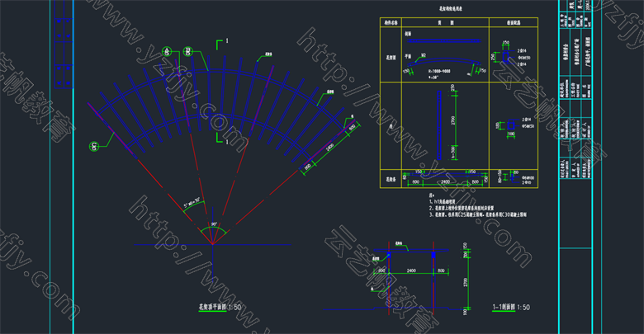Click the component table title above the yellow table
The width and height of the screenshot is (644, 334).
click(x=451, y=8)
